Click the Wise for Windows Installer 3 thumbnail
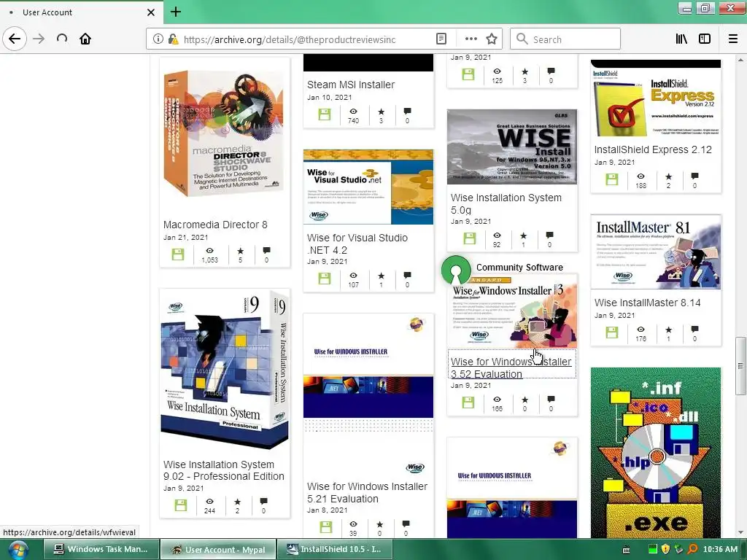 [x=511, y=312]
